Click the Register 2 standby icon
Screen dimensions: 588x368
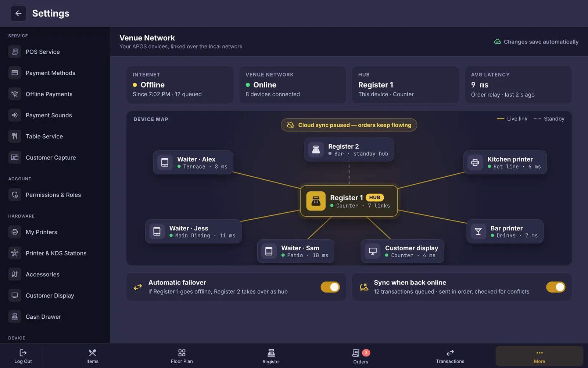click(x=316, y=149)
